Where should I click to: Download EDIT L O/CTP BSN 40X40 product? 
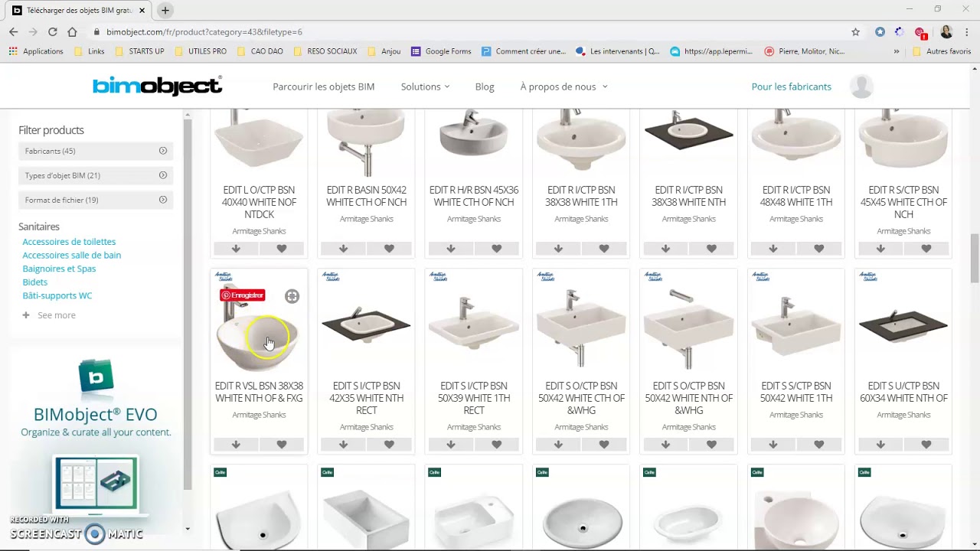(x=236, y=249)
